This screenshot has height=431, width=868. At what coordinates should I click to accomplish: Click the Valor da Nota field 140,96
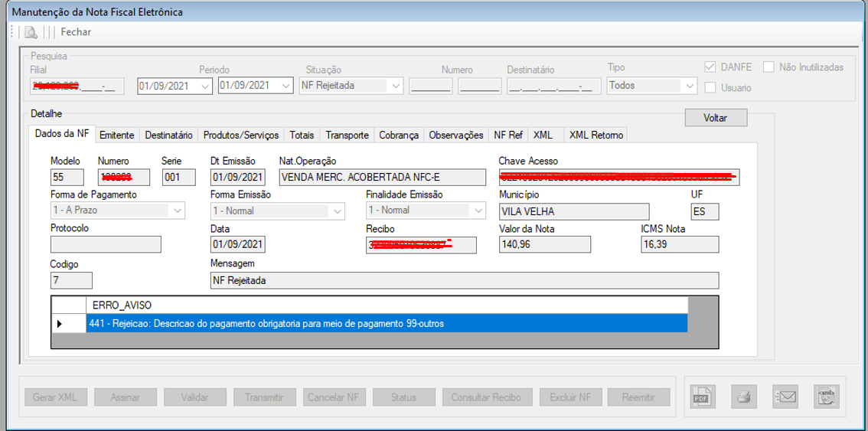pos(545,244)
